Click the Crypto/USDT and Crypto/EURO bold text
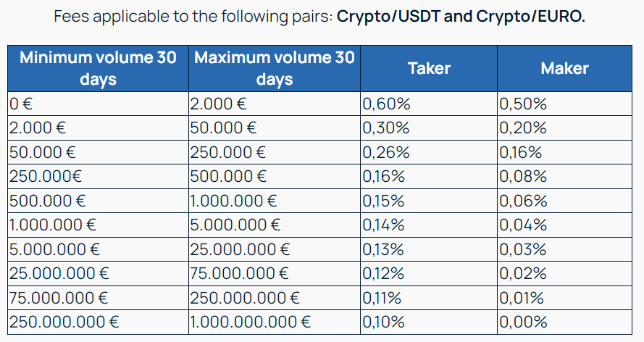Image resolution: width=644 pixels, height=342 pixels. coord(461,16)
